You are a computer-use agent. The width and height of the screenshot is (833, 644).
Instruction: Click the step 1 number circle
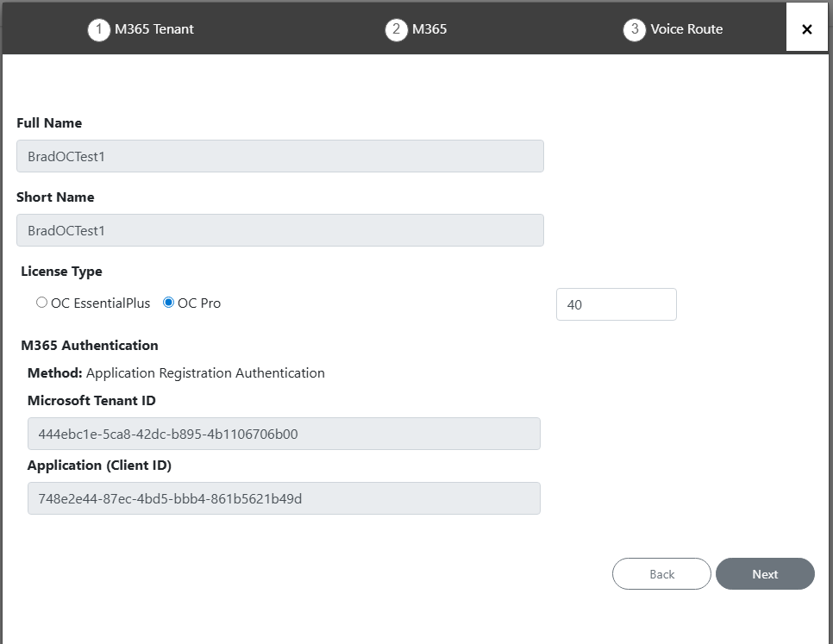[99, 30]
